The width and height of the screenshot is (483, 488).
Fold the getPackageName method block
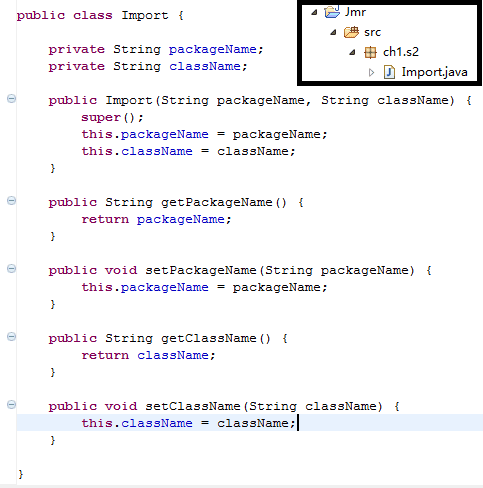point(11,201)
